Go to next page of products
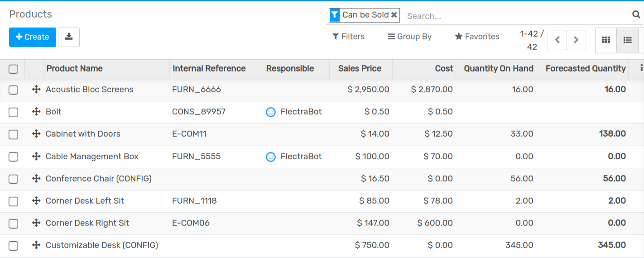The height and width of the screenshot is (258, 644). pos(576,40)
